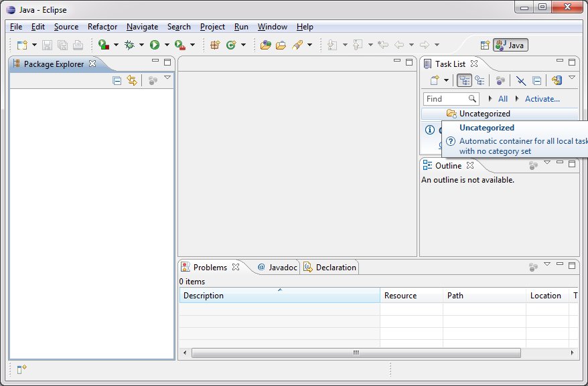Open the Search menu

tap(179, 27)
